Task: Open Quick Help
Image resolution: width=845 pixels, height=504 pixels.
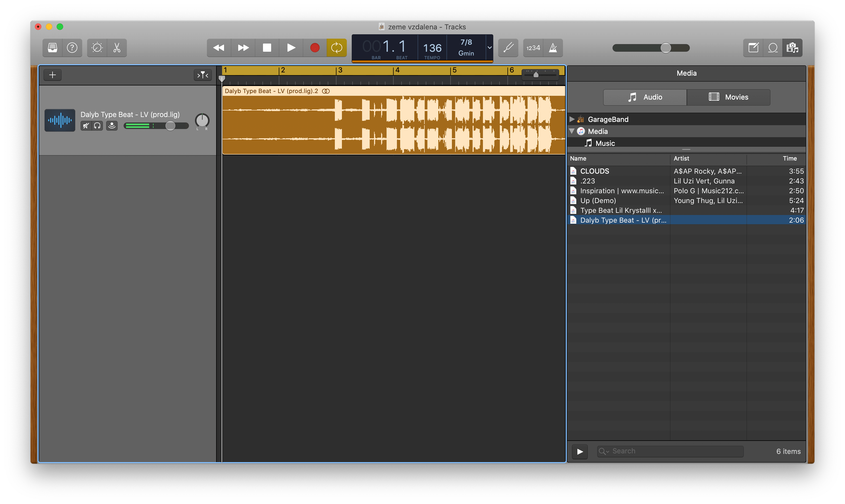Action: point(72,48)
